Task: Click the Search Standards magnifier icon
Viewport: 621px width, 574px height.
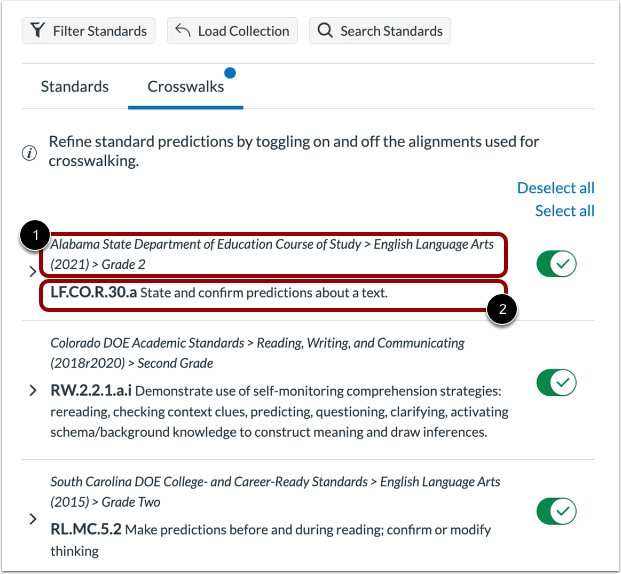Action: 325,30
